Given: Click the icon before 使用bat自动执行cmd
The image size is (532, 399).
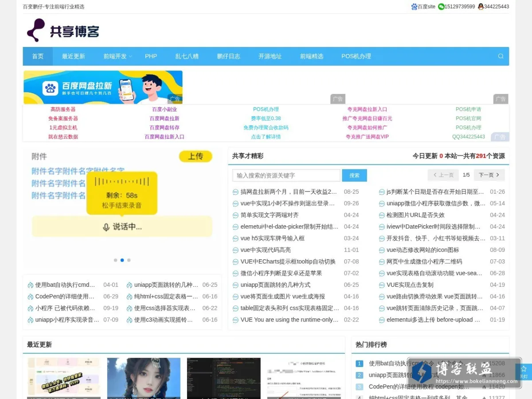Looking at the screenshot, I should tap(31, 285).
